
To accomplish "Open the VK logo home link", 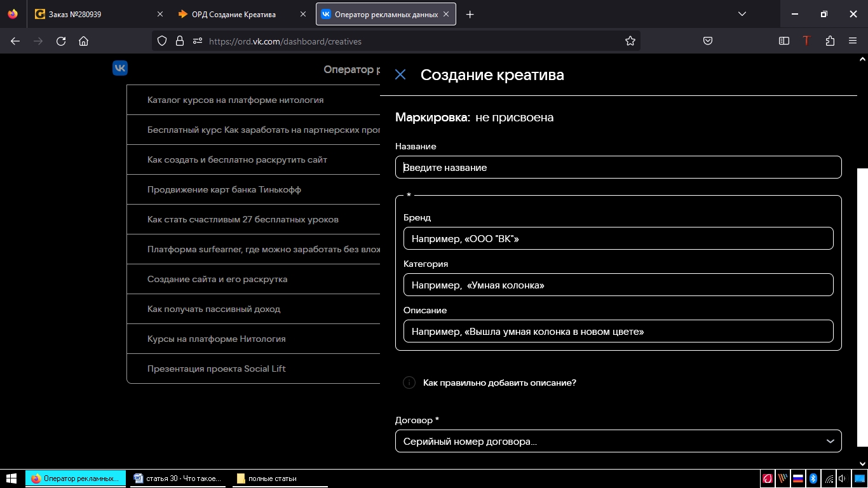I will 120,68.
